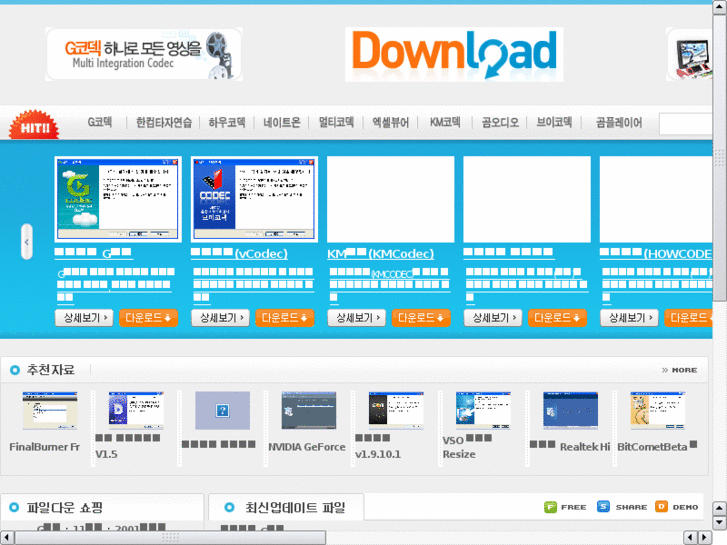The height and width of the screenshot is (545, 727).
Task: Open the 한컴타자연습 menu link
Action: (164, 122)
